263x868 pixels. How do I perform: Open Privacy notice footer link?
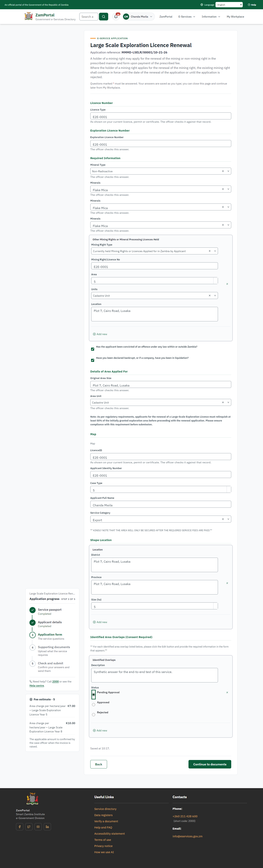pyautogui.click(x=103, y=846)
